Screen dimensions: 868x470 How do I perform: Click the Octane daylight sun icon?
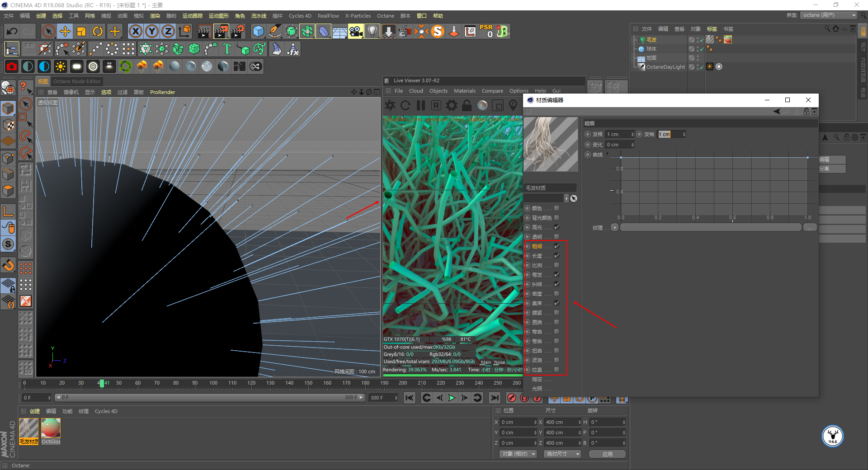[x=60, y=67]
